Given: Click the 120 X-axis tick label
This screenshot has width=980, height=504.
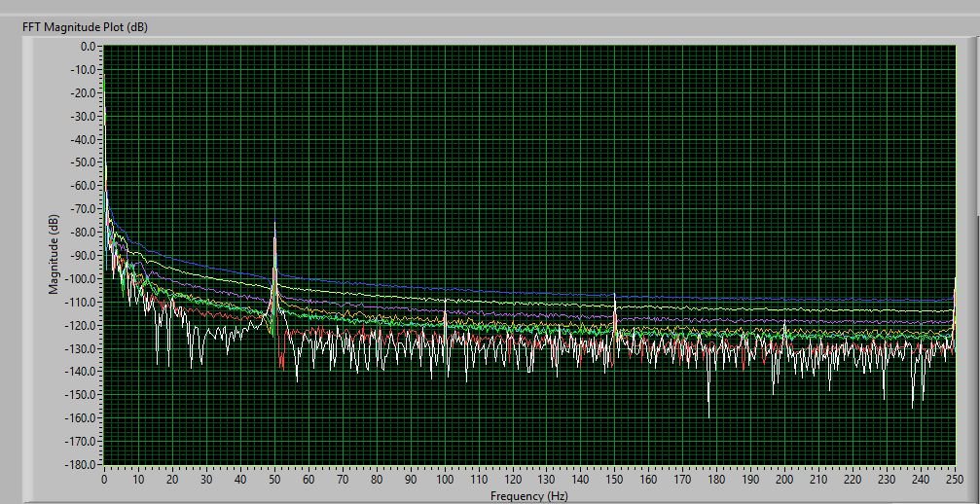Looking at the screenshot, I should pos(513,479).
